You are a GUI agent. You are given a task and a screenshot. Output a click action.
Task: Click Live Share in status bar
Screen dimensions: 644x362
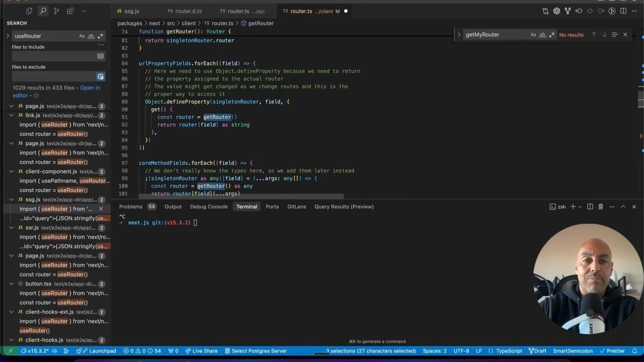201,351
